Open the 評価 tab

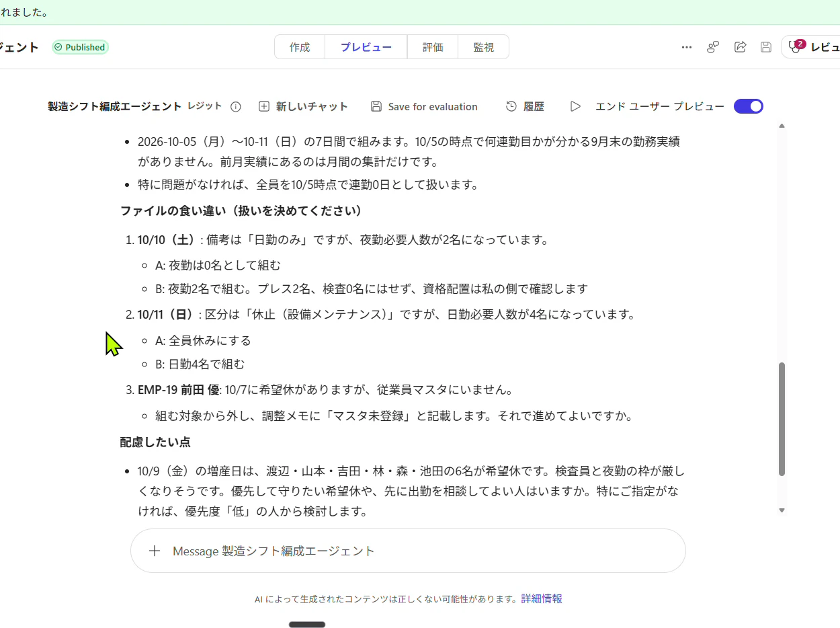pyautogui.click(x=433, y=47)
